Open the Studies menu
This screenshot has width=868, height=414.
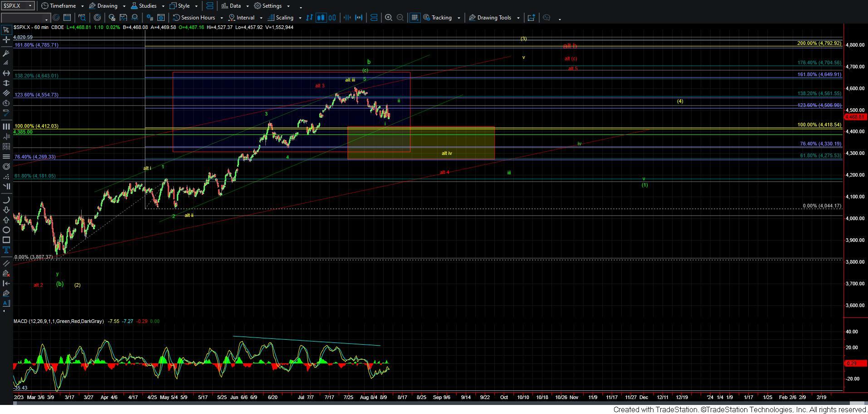pyautogui.click(x=144, y=6)
